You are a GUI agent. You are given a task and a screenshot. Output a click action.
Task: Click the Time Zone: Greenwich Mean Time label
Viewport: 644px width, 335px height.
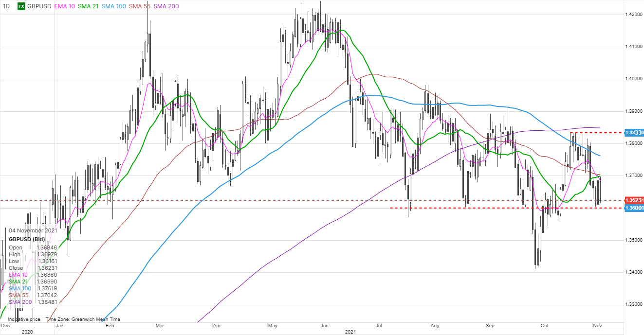pos(83,319)
